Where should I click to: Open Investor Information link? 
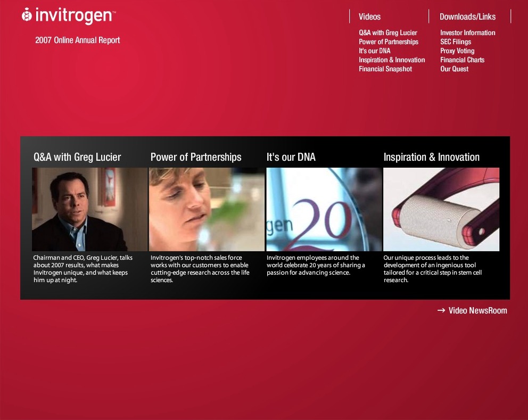coord(467,33)
